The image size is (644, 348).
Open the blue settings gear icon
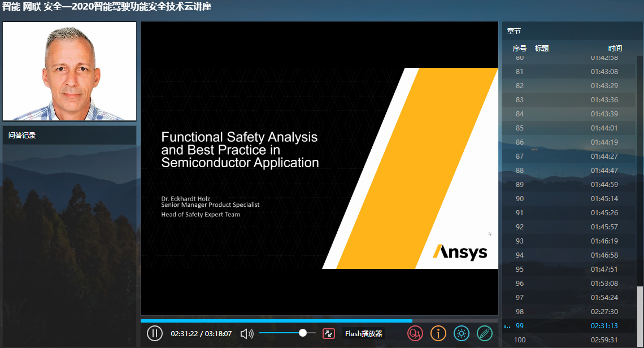click(x=461, y=333)
